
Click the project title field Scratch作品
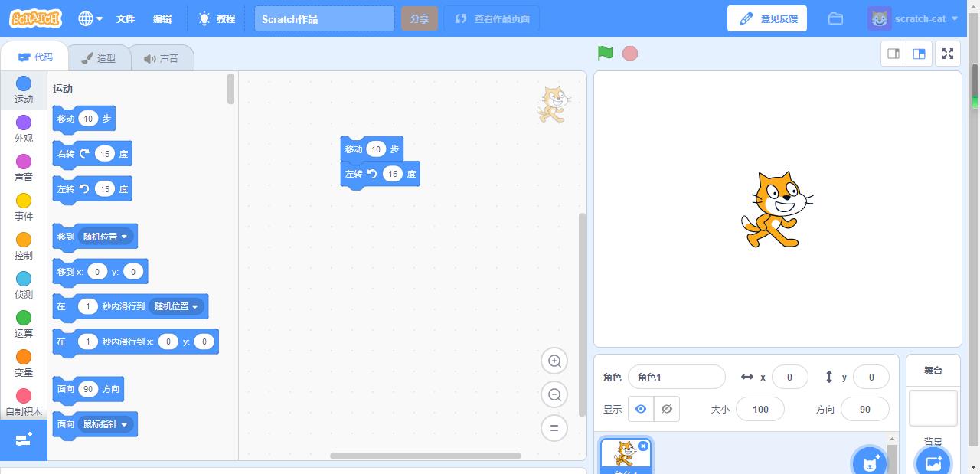tap(325, 19)
